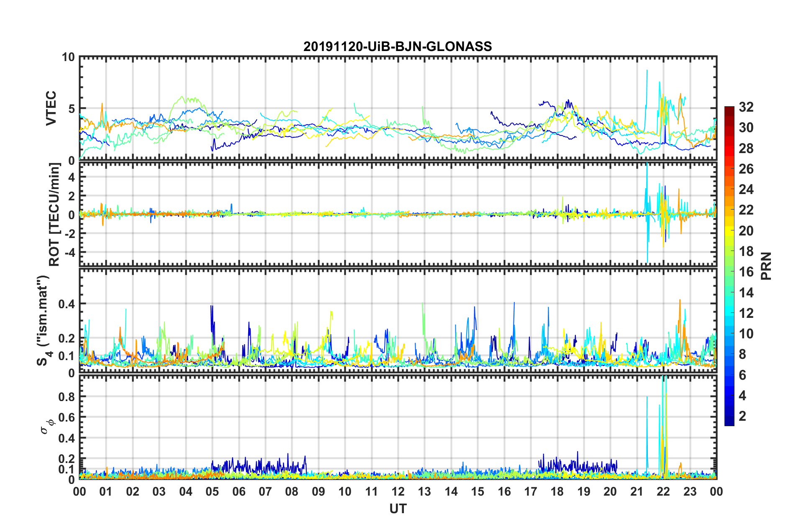The image size is (796, 532).
Task: Click the sigma-phi axis tick label 0.6
Action: (x=66, y=417)
